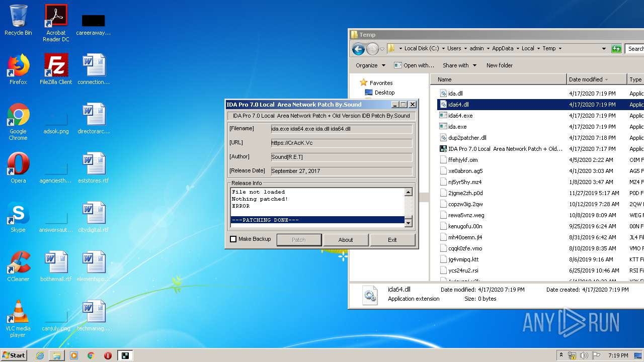Click volume icon in system tray
Image resolution: width=644 pixels, height=362 pixels.
coord(584,355)
